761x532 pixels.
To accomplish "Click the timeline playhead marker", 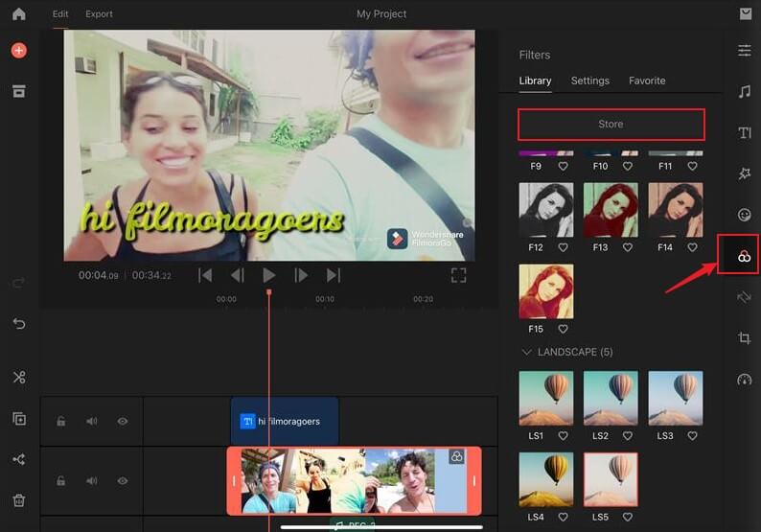I will (269, 292).
